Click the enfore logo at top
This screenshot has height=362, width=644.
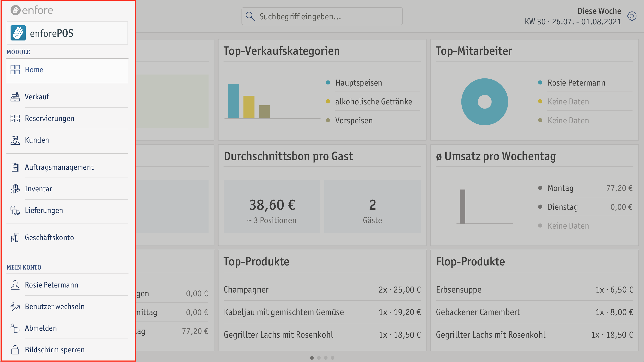32,10
